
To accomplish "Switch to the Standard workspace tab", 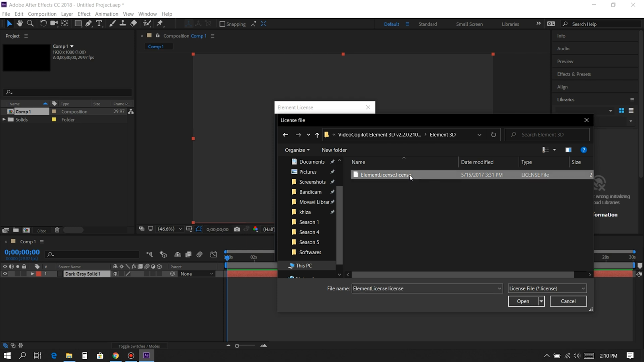I will click(427, 24).
